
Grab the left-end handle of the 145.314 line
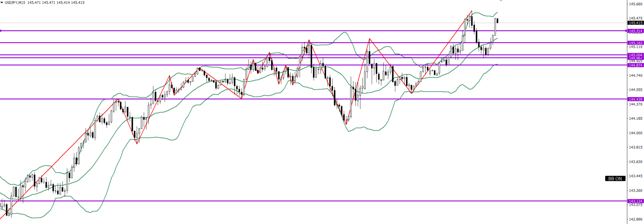point(1,31)
